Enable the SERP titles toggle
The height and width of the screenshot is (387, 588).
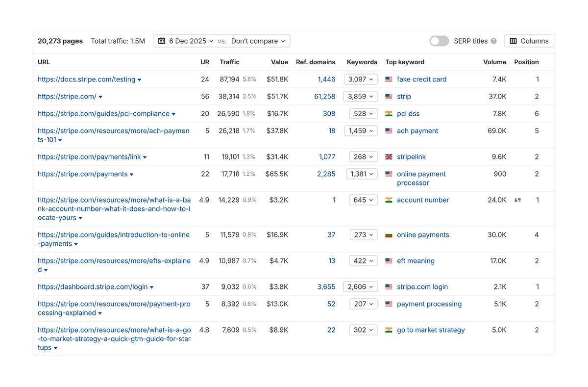click(x=439, y=41)
